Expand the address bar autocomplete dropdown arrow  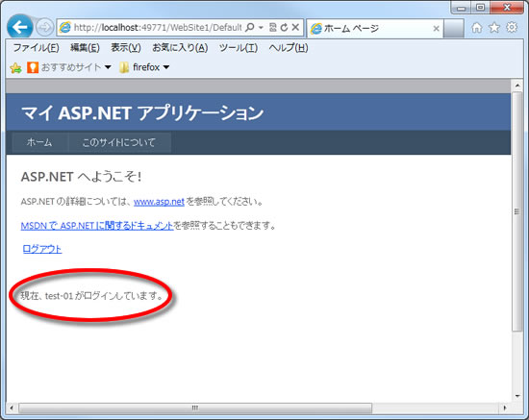click(261, 28)
